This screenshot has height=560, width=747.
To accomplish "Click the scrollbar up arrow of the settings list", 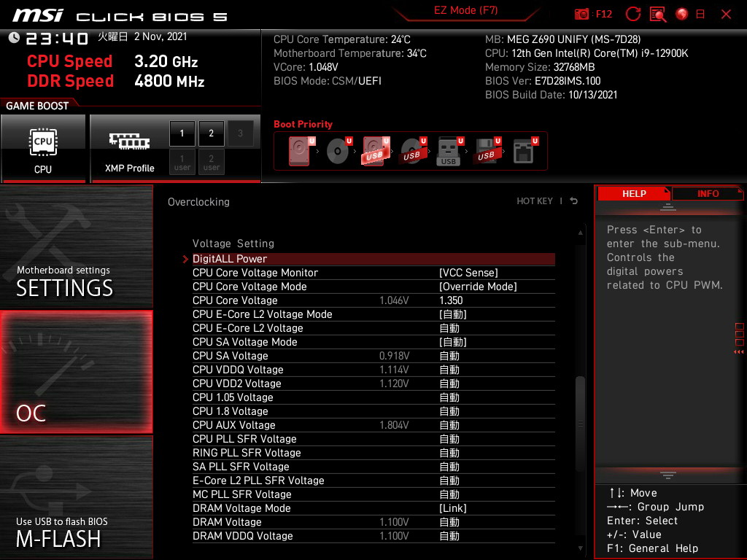I will (x=580, y=233).
